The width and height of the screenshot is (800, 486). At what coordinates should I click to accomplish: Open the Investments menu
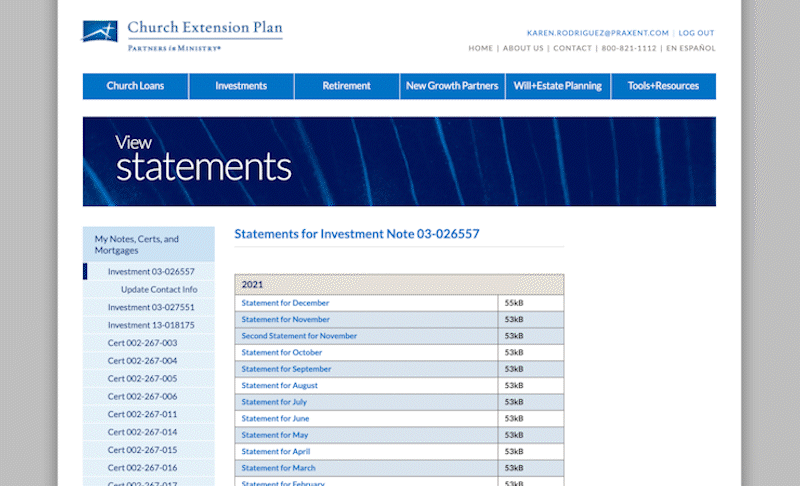[241, 86]
